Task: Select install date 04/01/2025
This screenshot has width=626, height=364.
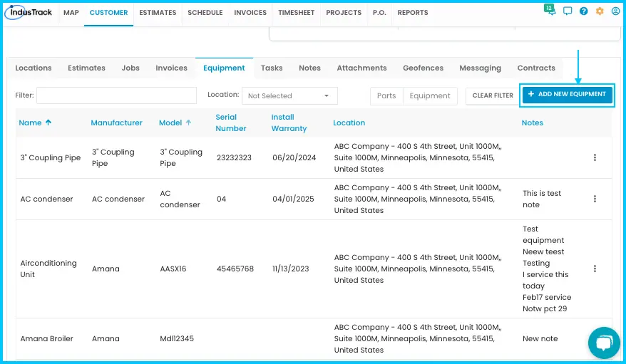Action: [293, 199]
